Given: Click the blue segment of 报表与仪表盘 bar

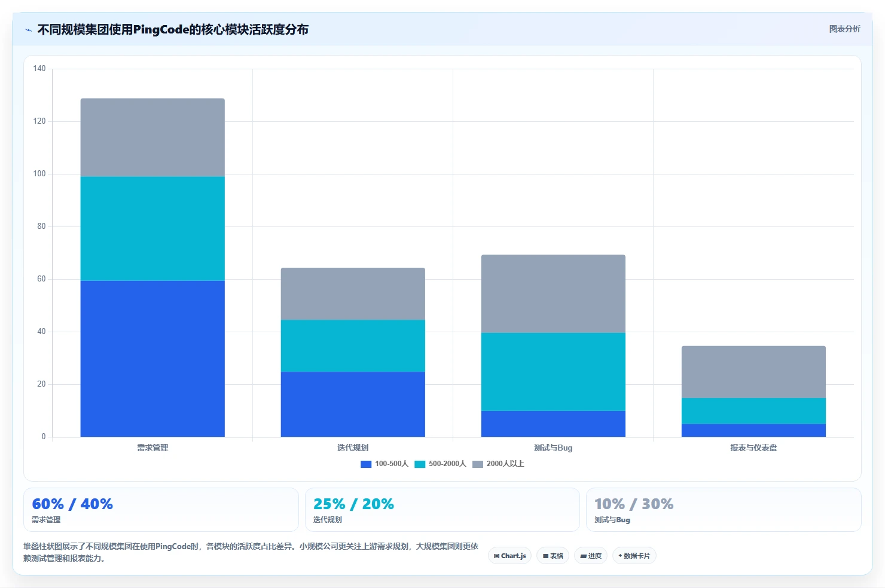Looking at the screenshot, I should (753, 430).
